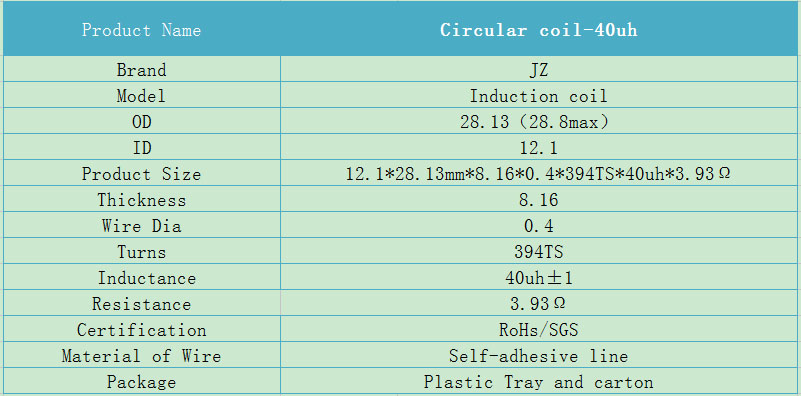Click the Wire Dia label cell
The width and height of the screenshot is (801, 396).
(x=142, y=226)
